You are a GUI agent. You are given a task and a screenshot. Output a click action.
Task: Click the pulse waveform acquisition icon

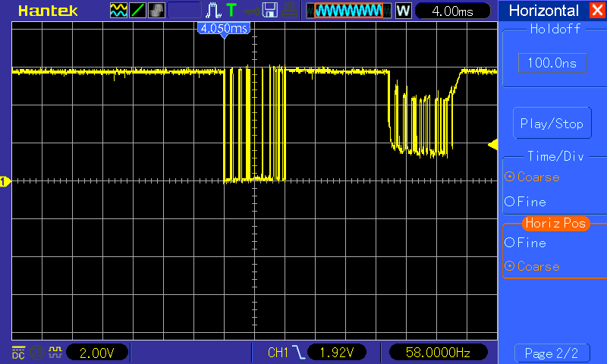click(x=213, y=11)
